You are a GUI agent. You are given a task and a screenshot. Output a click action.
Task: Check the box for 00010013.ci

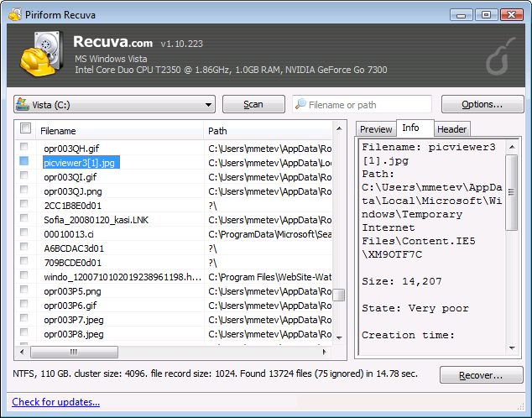coord(23,232)
